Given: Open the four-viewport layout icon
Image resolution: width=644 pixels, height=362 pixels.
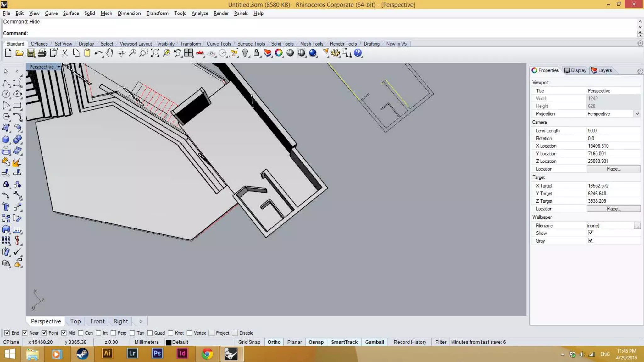Looking at the screenshot, I should (189, 53).
